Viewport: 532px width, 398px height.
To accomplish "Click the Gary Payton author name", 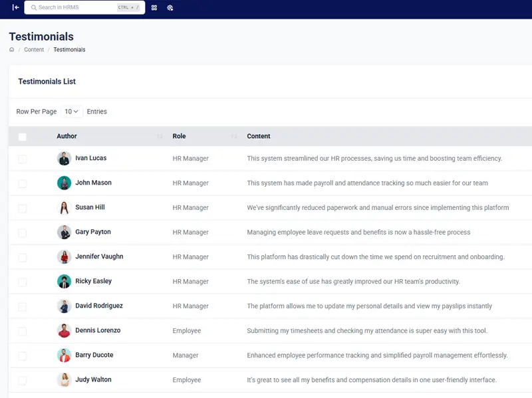I will coord(92,232).
